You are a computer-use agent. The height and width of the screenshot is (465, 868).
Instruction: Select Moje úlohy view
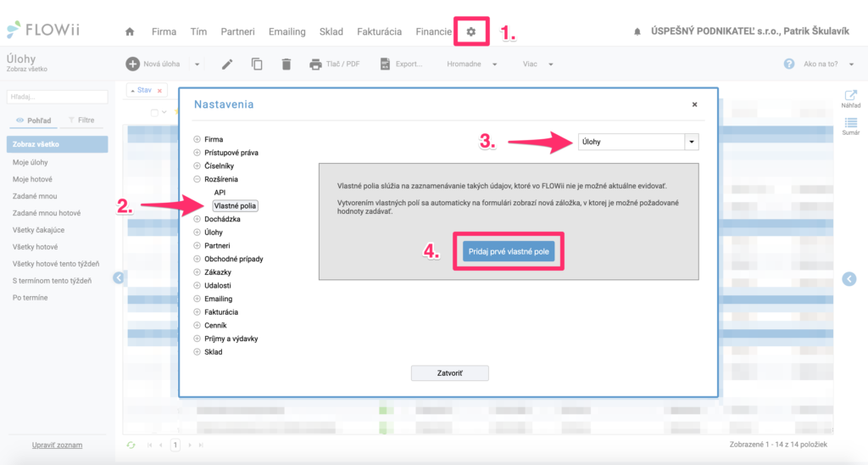[31, 162]
